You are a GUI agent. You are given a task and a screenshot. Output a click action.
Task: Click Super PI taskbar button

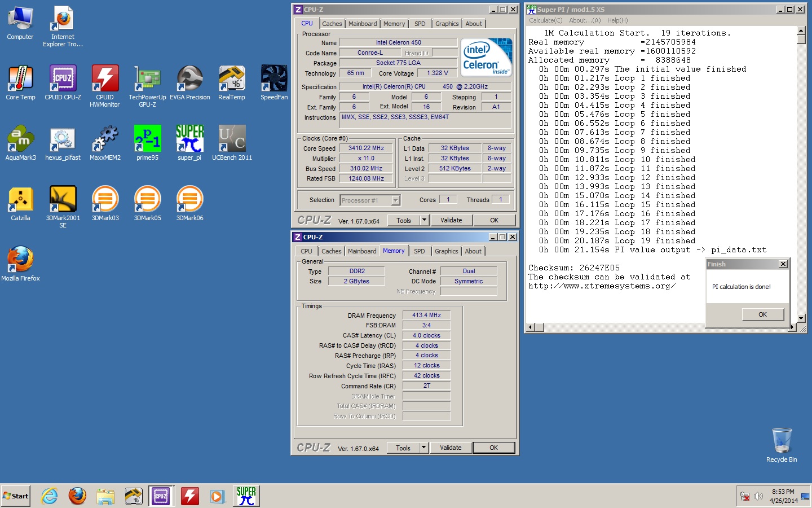click(246, 496)
